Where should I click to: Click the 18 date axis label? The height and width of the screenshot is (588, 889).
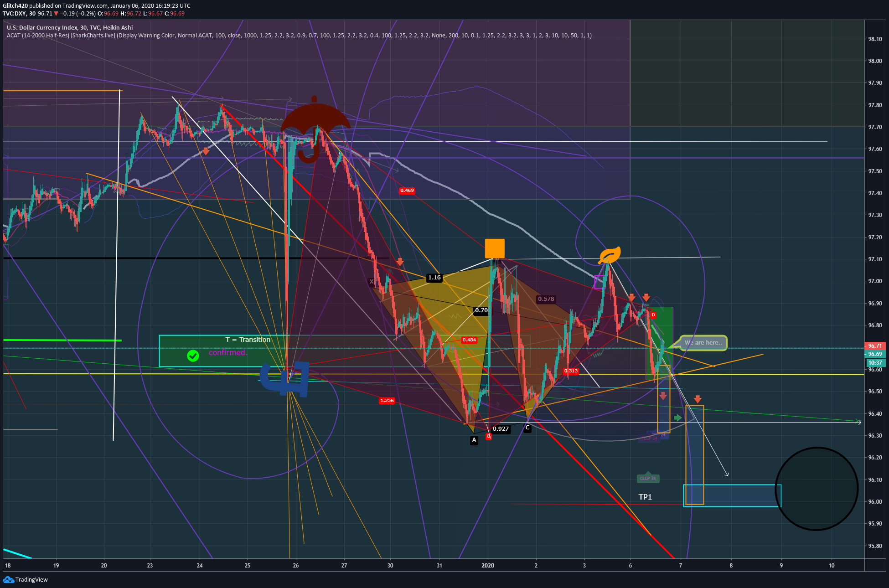point(8,566)
